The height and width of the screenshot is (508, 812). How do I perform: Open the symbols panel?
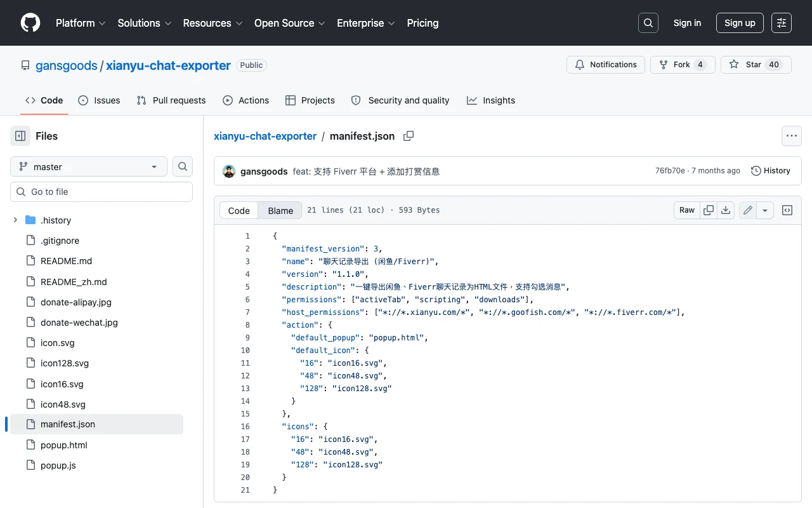(787, 210)
